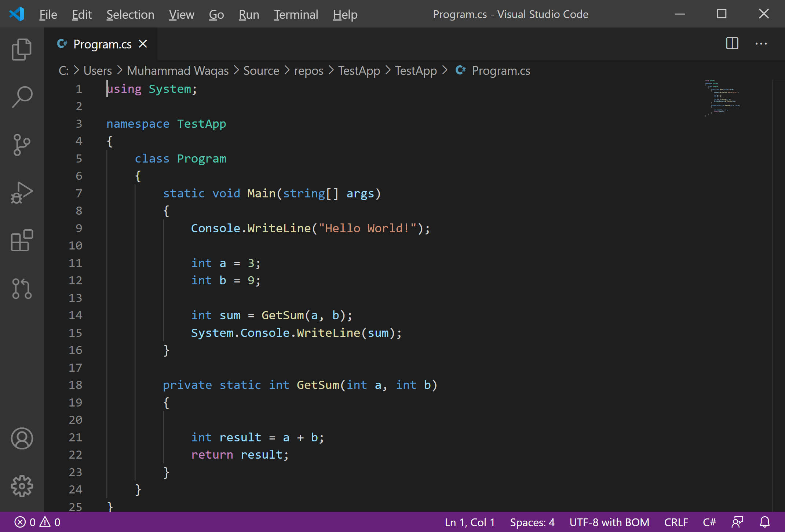785x532 pixels.
Task: Click the Program.cs breadcrumb item
Action: [x=501, y=71]
